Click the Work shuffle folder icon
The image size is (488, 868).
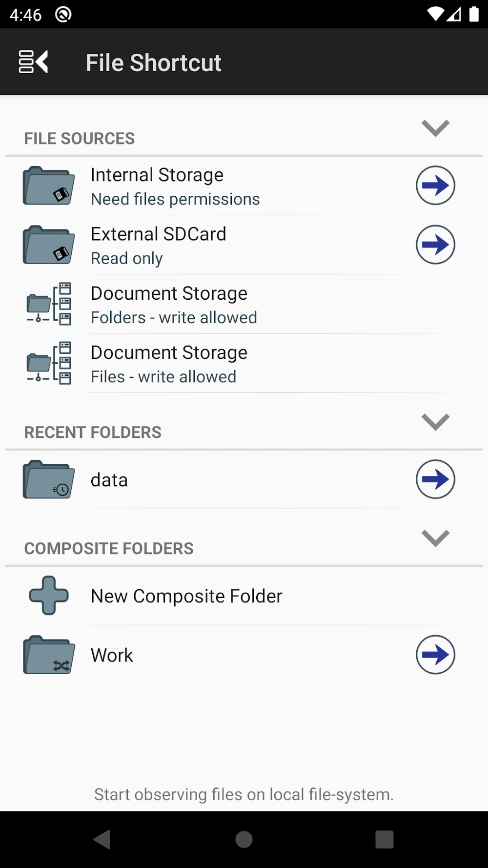click(49, 655)
